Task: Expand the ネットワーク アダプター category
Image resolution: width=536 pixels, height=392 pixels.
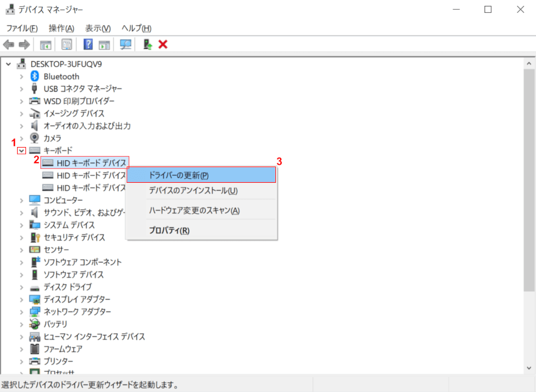Action: pyautogui.click(x=21, y=312)
